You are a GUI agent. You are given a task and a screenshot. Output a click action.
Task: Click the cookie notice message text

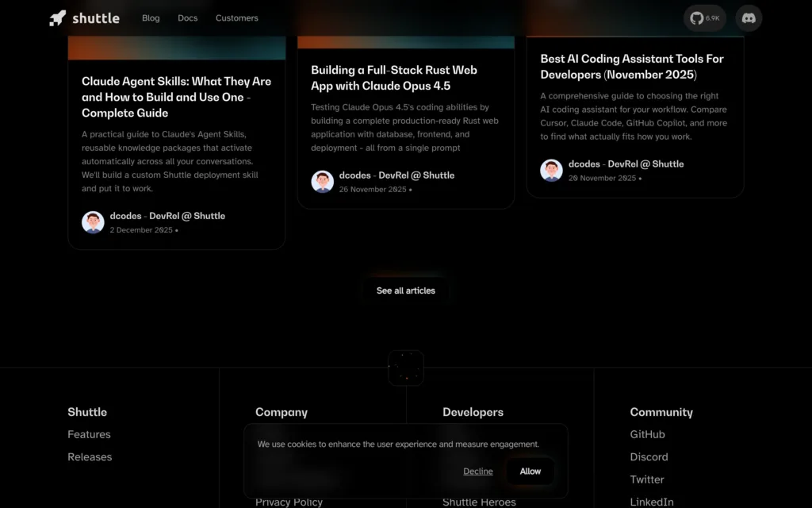(x=398, y=444)
